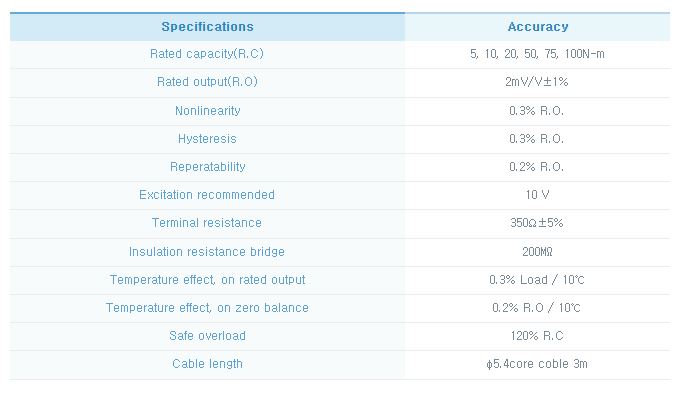The image size is (675, 415).
Task: Click the Specifications column header
Action: click(x=207, y=27)
